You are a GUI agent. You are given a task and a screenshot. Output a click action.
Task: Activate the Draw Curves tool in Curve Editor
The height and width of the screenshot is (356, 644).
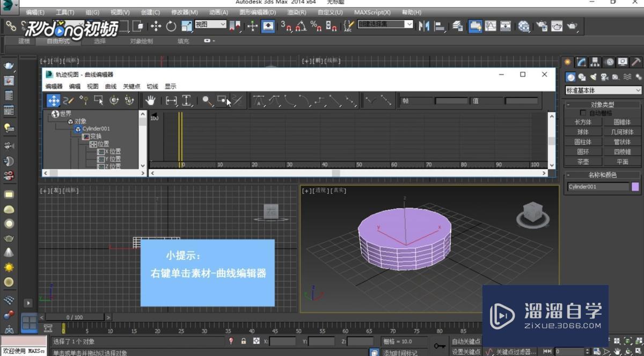68,101
